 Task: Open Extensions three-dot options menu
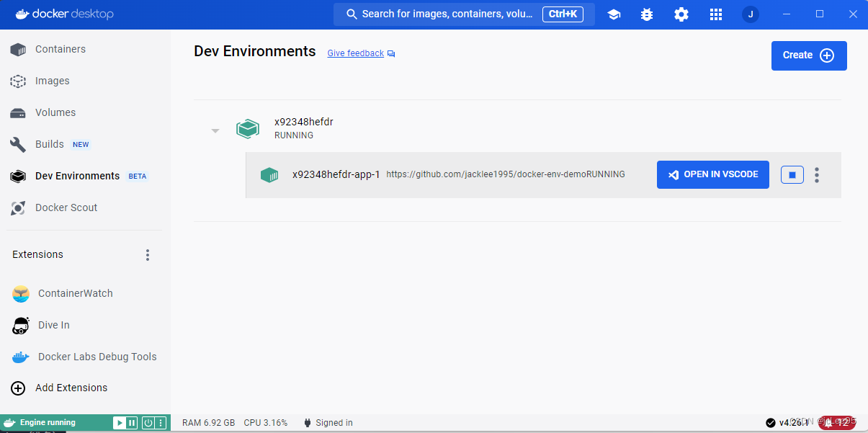point(148,255)
